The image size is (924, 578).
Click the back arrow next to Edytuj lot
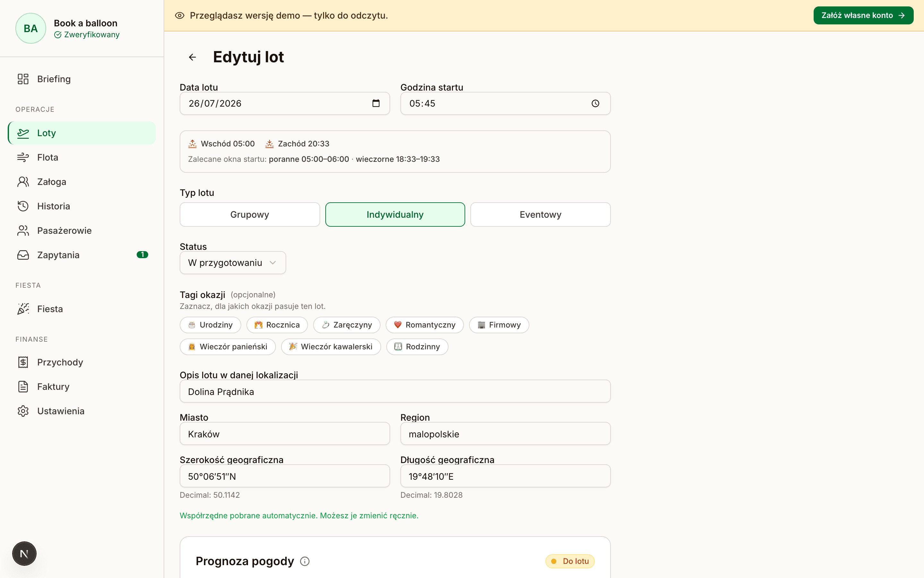pos(193,57)
